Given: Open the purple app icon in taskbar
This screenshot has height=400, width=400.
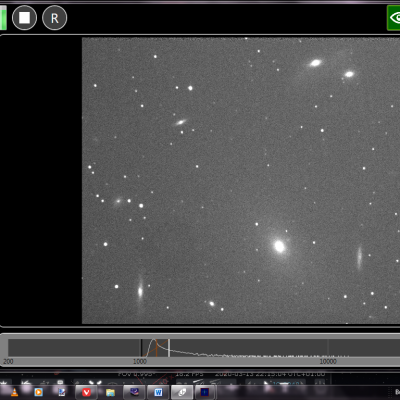Looking at the screenshot, I should point(134,392).
